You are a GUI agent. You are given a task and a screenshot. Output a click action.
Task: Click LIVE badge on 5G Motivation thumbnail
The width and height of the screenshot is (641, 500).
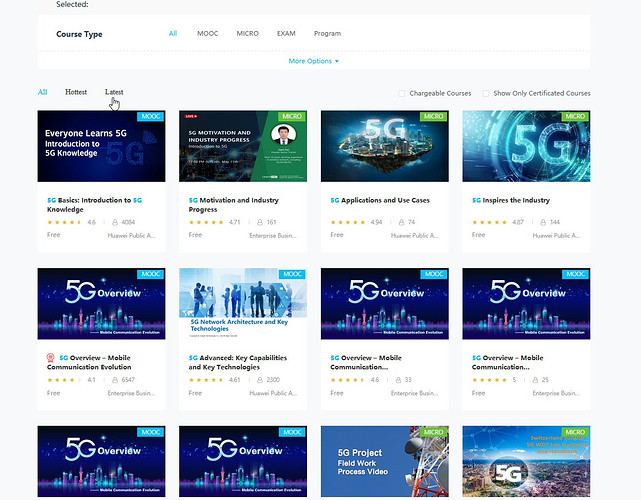click(191, 117)
